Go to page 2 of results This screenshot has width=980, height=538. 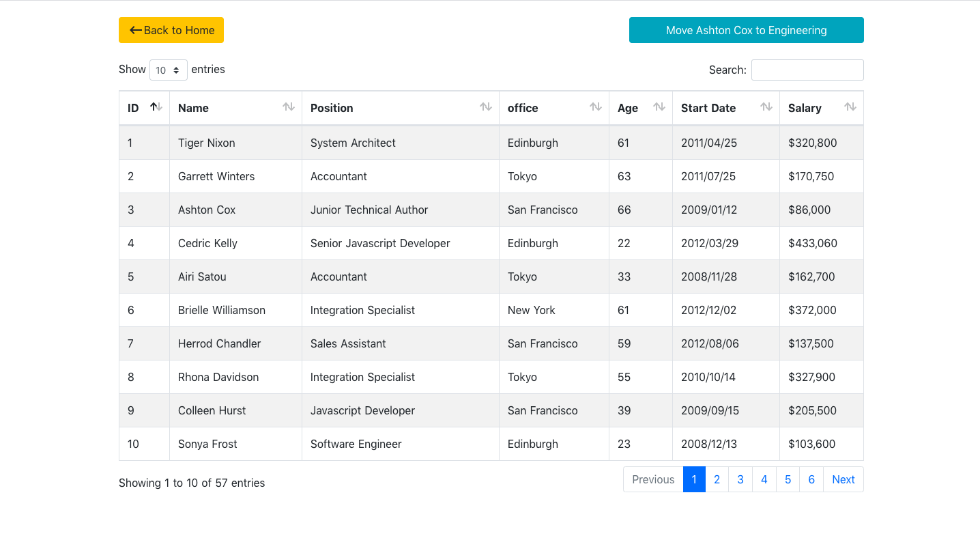[x=717, y=479]
